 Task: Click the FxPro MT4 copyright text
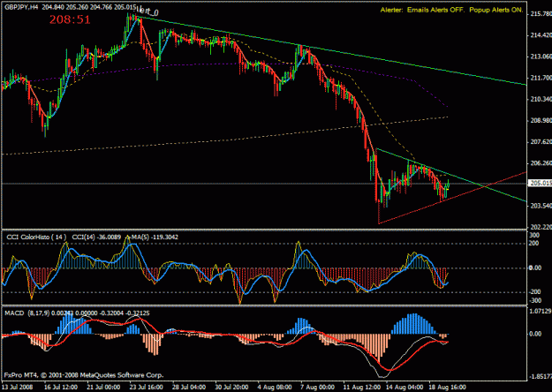tap(84, 375)
